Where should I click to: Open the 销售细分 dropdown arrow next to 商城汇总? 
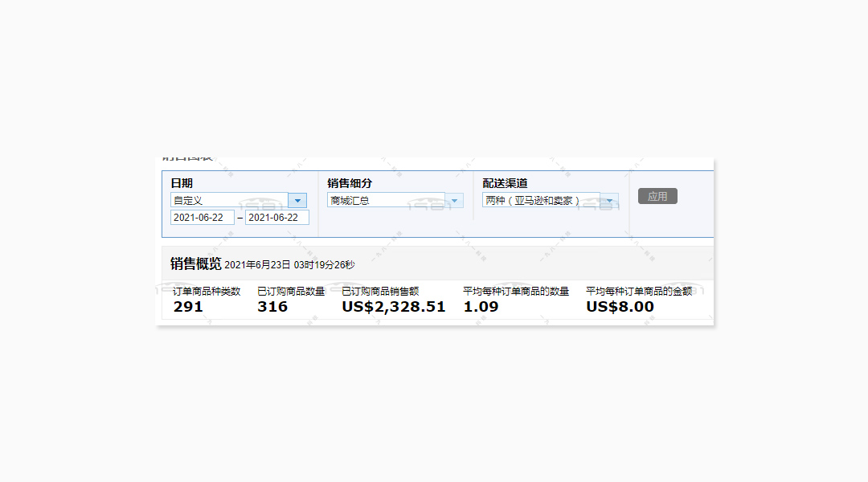(454, 200)
